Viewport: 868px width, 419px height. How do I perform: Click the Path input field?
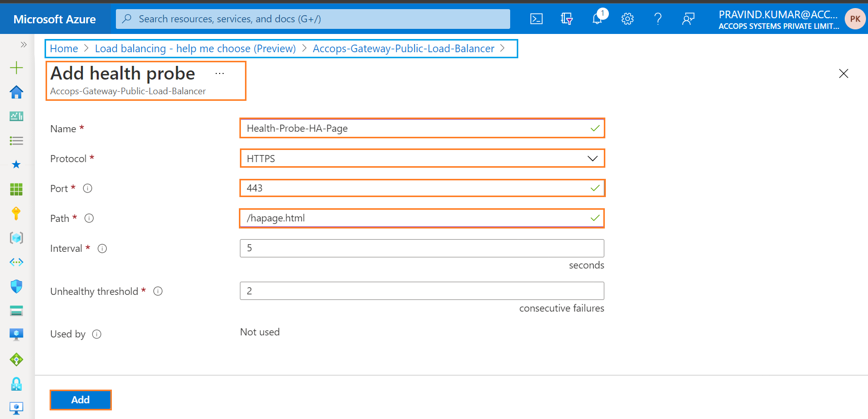pos(422,218)
